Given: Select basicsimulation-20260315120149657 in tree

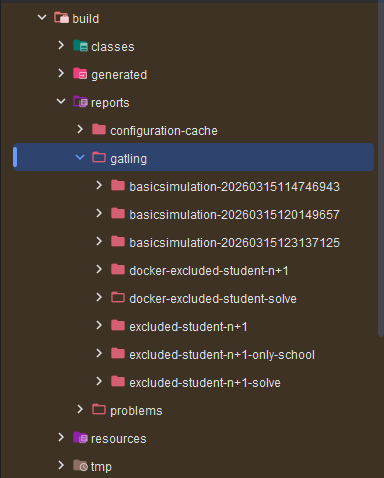Looking at the screenshot, I should [x=234, y=215].
